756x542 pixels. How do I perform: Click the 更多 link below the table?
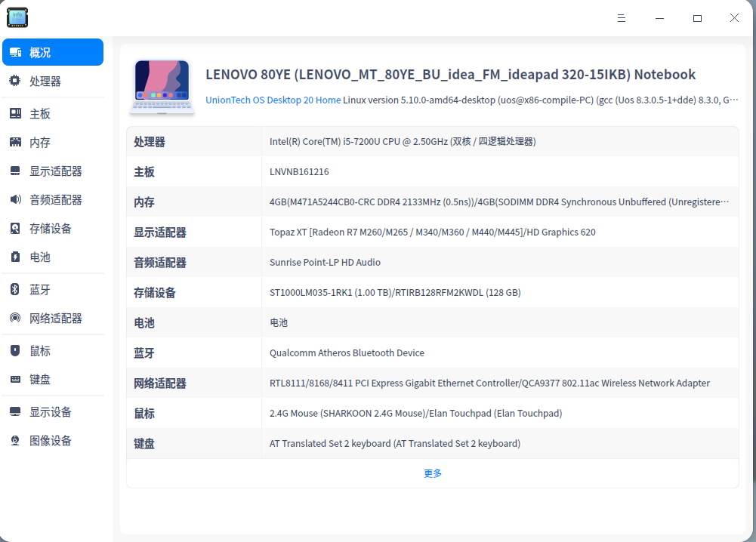coord(433,473)
